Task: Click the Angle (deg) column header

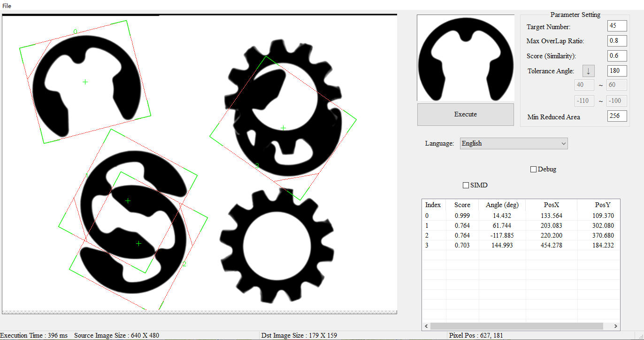Action: [x=502, y=205]
